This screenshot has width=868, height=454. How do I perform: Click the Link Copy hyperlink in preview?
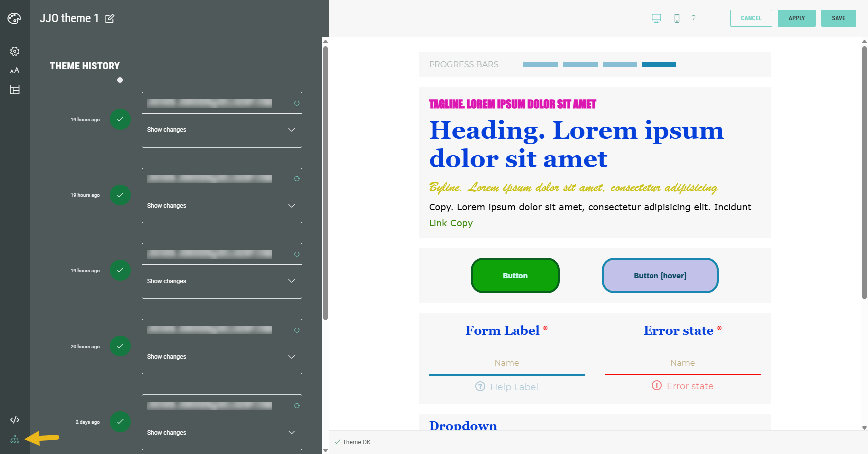click(x=451, y=223)
